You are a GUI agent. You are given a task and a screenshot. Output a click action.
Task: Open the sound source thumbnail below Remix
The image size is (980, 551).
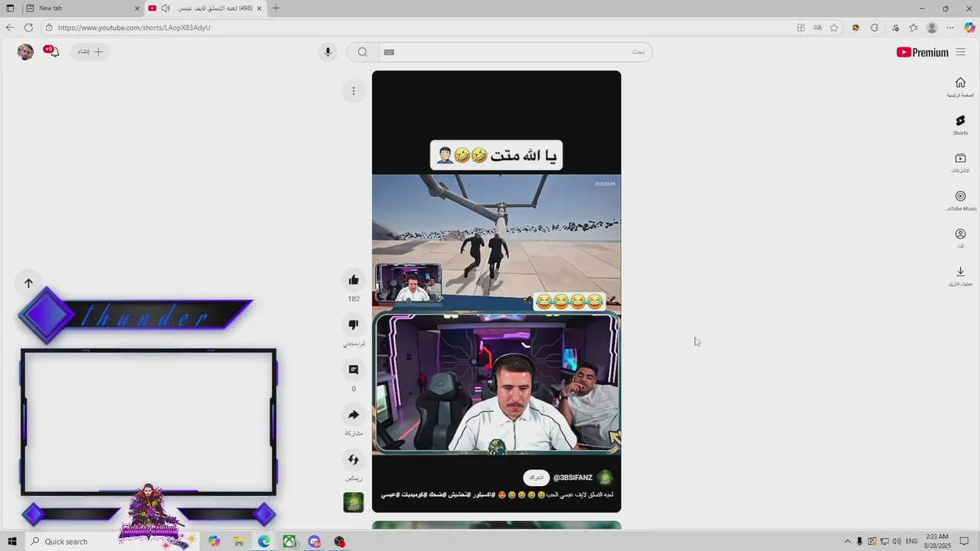pos(354,502)
